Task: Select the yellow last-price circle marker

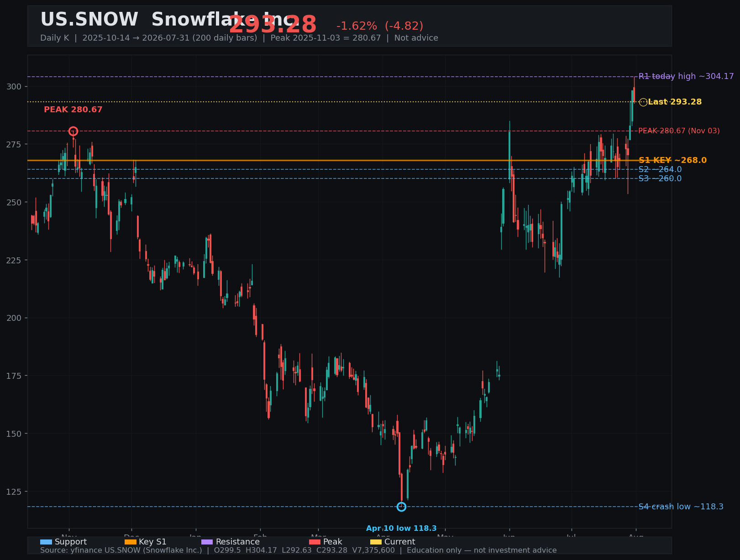Action: 643,102
